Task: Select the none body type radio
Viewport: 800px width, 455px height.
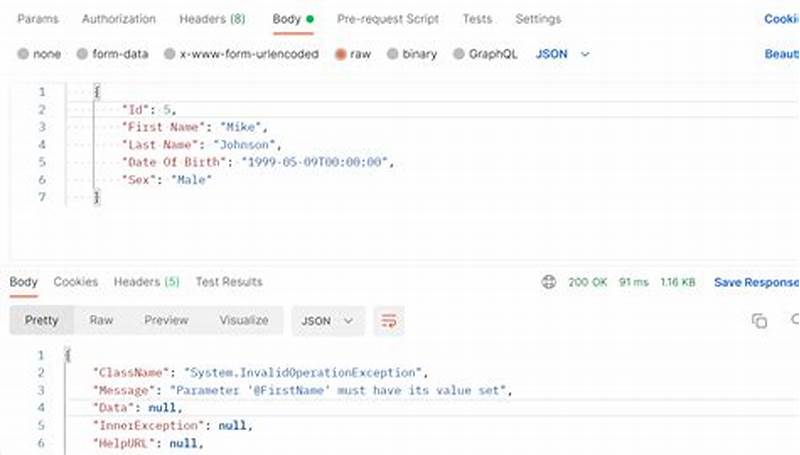Action: (39, 54)
